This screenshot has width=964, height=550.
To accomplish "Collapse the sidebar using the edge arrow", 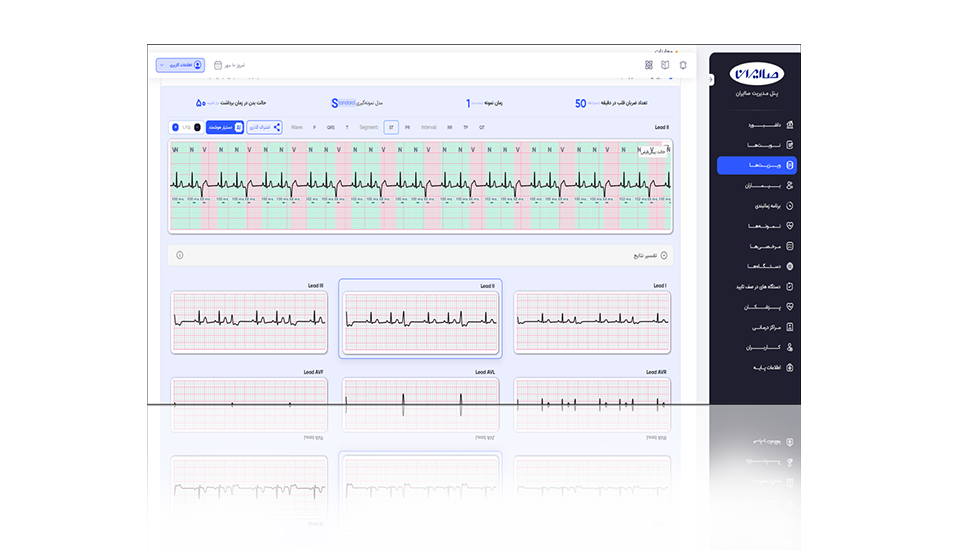I will click(x=710, y=80).
